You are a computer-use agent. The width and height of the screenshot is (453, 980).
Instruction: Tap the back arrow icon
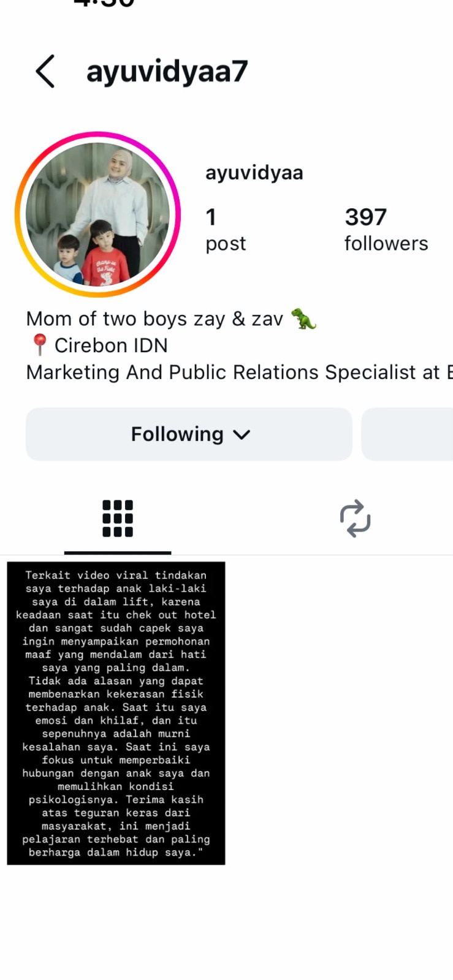45,71
